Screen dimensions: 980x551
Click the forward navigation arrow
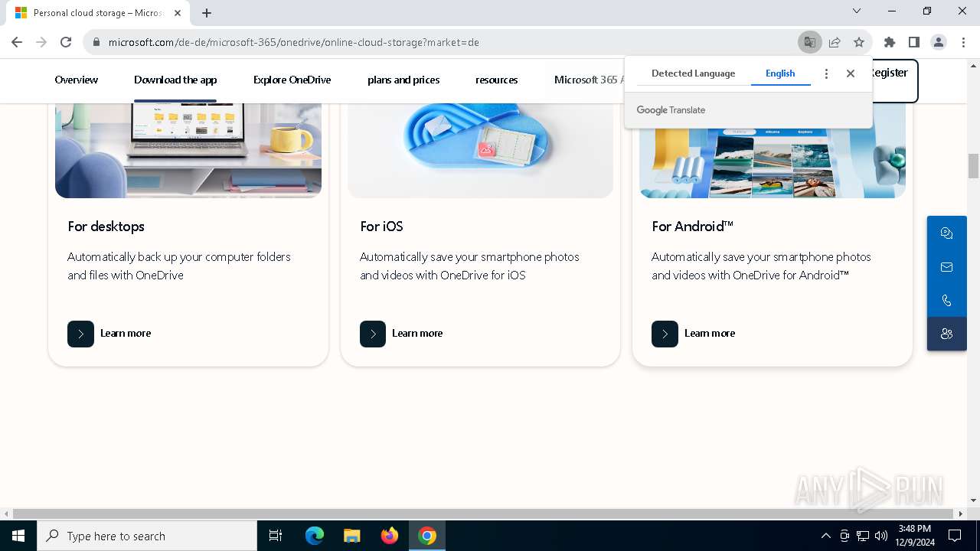click(x=41, y=42)
